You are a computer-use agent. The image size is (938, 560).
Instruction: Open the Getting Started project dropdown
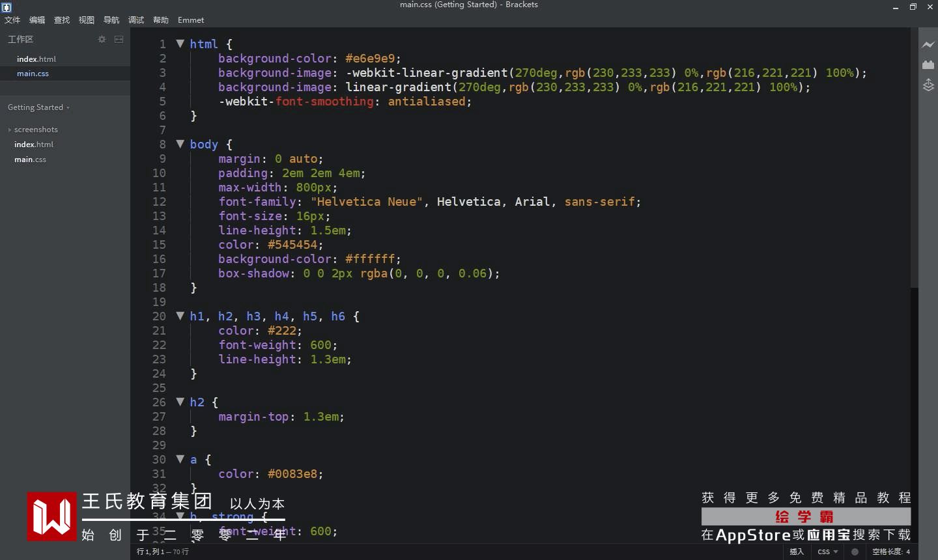click(x=38, y=107)
